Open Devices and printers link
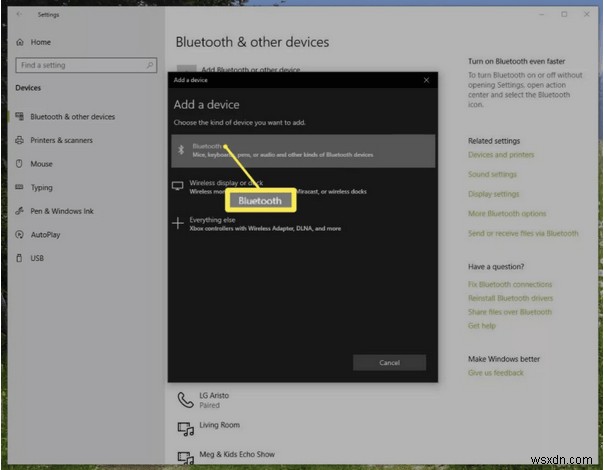 [x=501, y=155]
